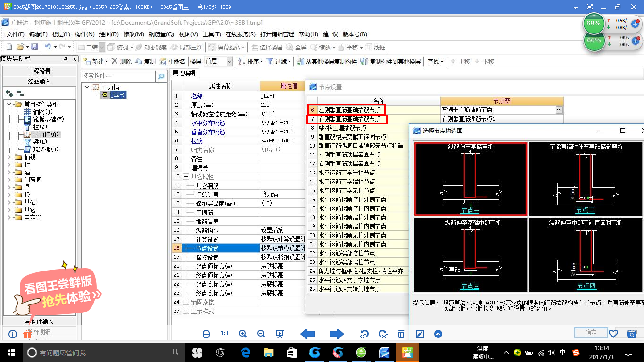Expand the 锚固搭接 property group
The image size is (644, 362).
(186, 302)
